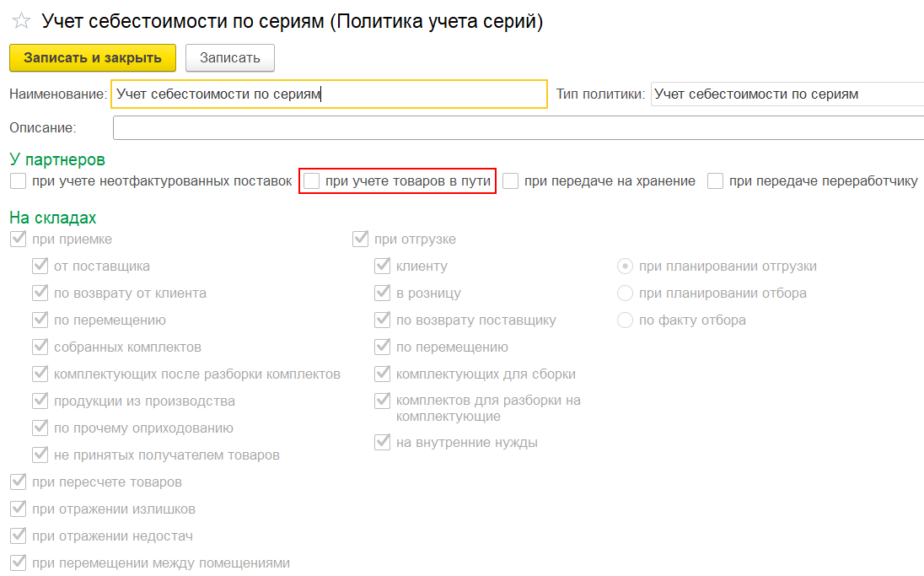924x576 pixels.
Task: Select 'при планировании отбора' radio option
Action: click(626, 293)
